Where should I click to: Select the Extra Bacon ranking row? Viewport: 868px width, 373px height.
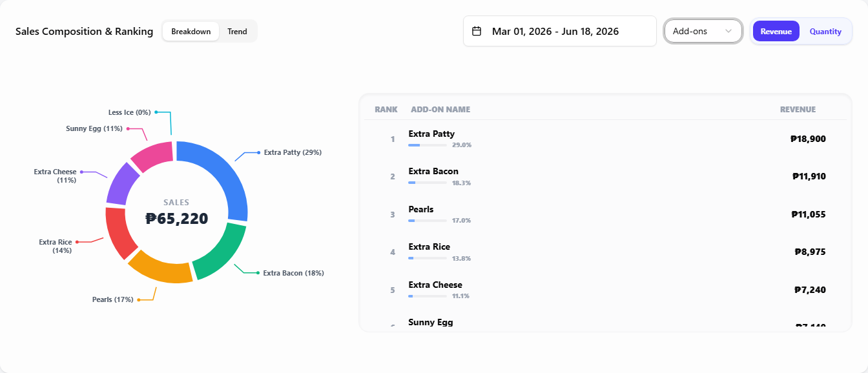pos(605,176)
